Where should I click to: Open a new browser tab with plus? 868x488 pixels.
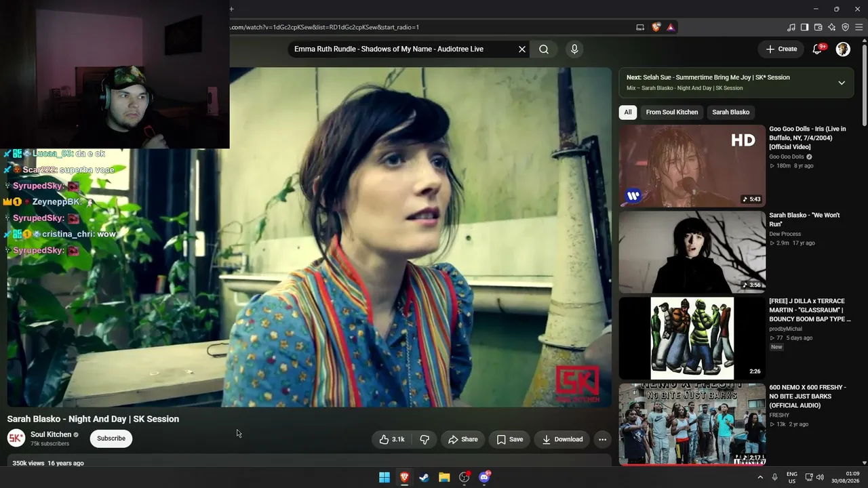pyautogui.click(x=231, y=9)
